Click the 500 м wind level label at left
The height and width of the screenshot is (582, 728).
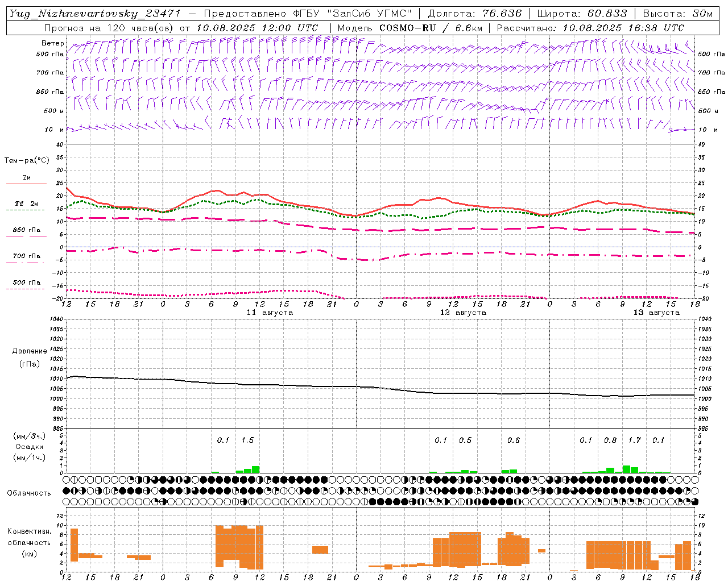54,111
